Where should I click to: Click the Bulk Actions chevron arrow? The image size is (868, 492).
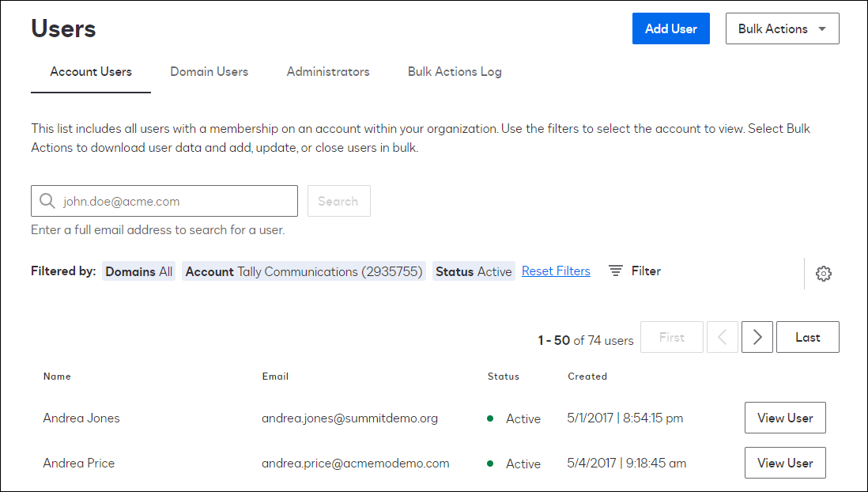point(822,28)
